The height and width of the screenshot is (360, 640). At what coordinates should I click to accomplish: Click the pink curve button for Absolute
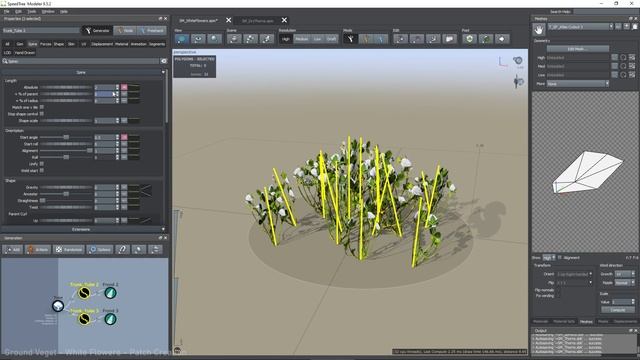pyautogui.click(x=124, y=87)
